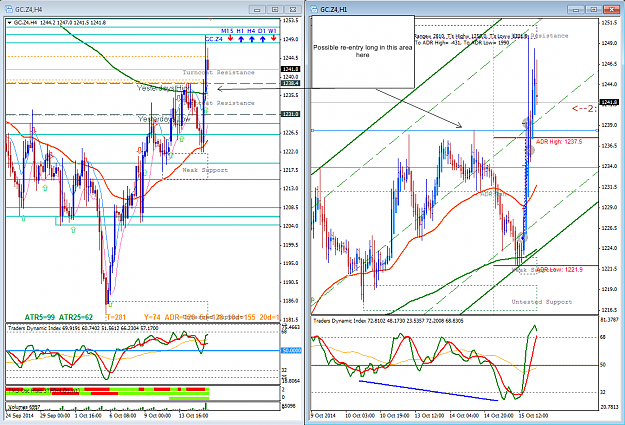Select the Yesterdays High line label

[x=163, y=88]
